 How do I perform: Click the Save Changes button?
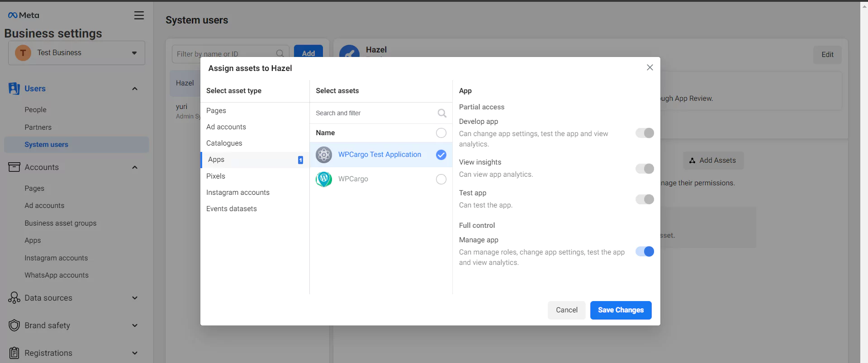(621, 310)
